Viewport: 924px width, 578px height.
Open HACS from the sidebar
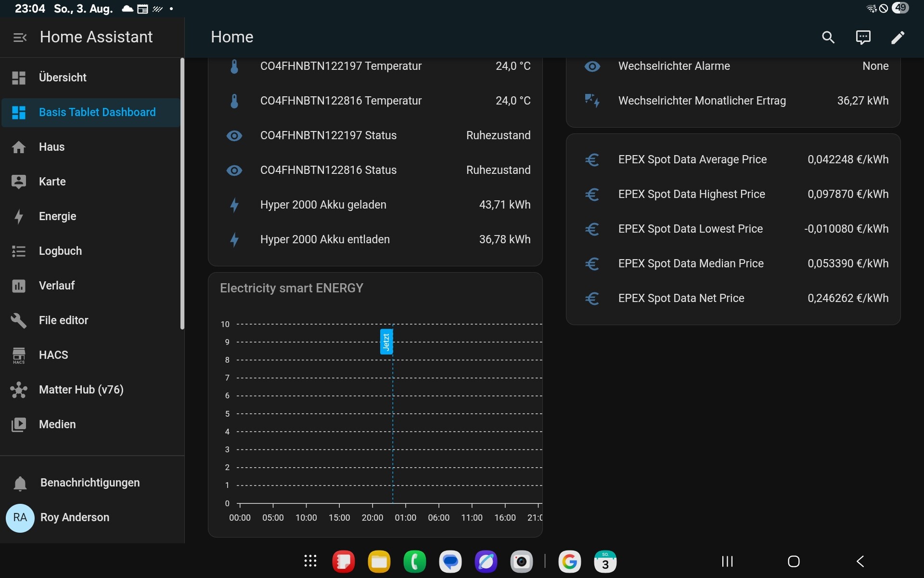[53, 355]
